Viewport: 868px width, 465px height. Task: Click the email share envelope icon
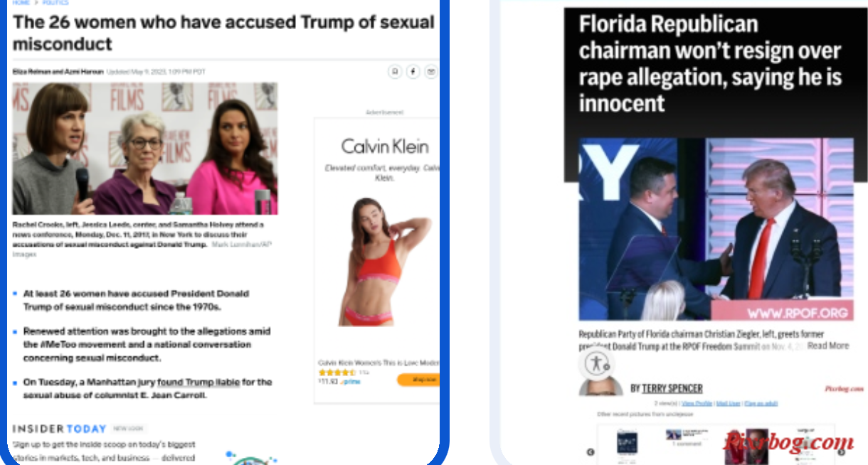click(x=430, y=72)
